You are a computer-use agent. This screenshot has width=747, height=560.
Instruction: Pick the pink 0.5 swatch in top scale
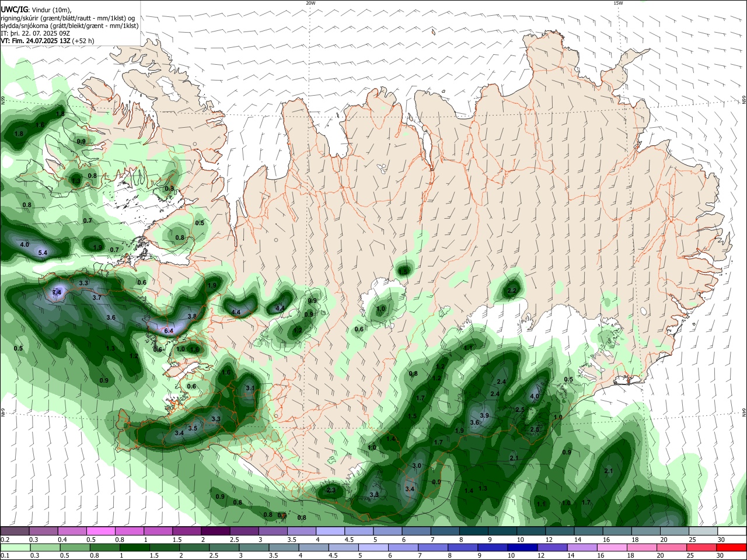(x=100, y=531)
